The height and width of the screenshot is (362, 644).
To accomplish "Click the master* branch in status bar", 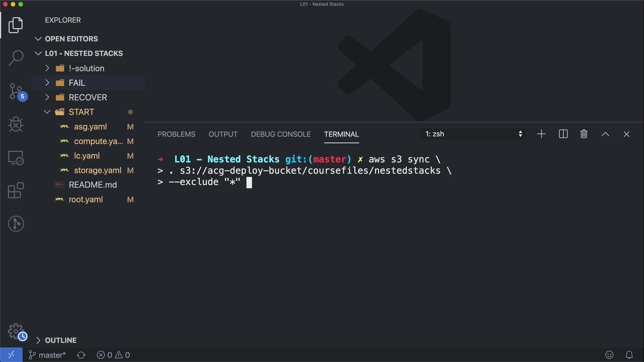I will (48, 355).
